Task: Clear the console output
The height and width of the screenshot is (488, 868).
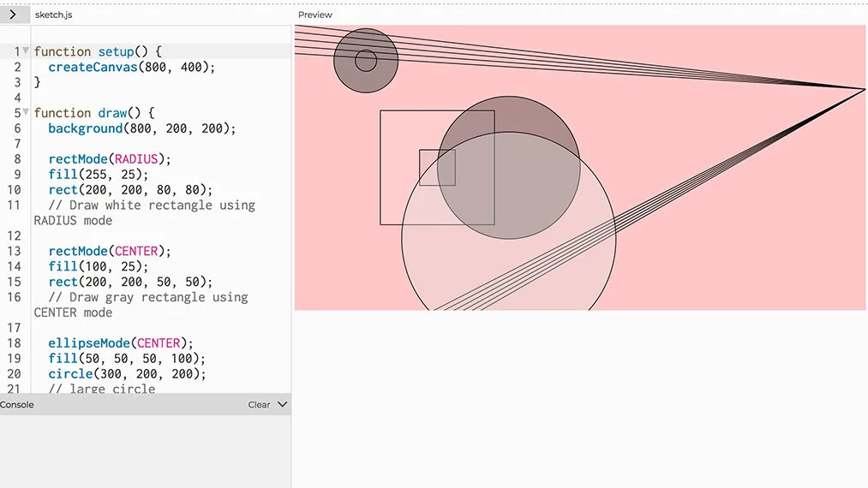Action: [x=259, y=405]
